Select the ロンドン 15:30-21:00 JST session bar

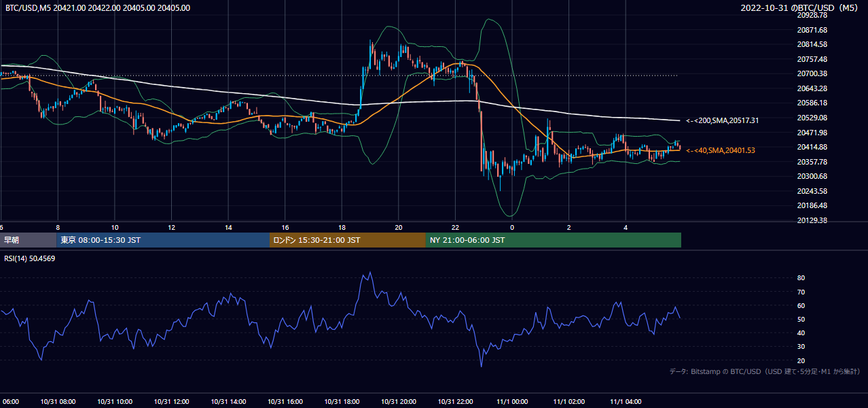click(x=348, y=240)
